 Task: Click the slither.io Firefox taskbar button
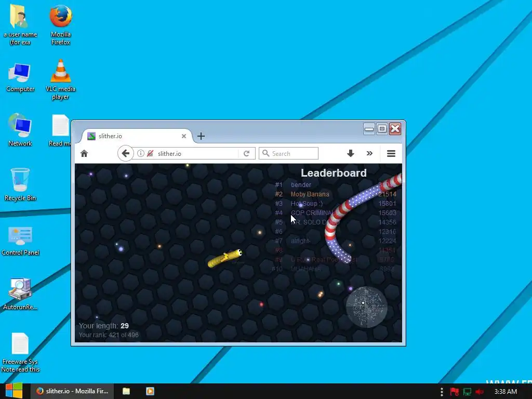[72, 391]
